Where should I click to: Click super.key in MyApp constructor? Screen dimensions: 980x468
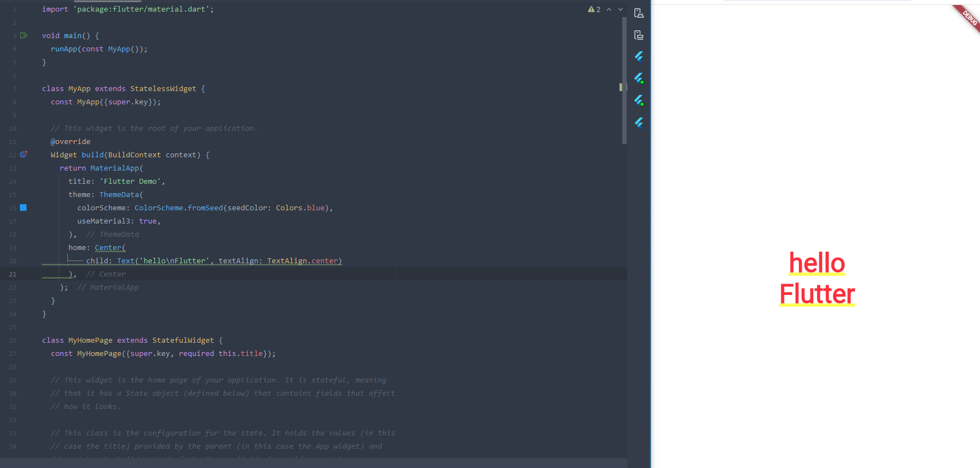click(x=128, y=102)
